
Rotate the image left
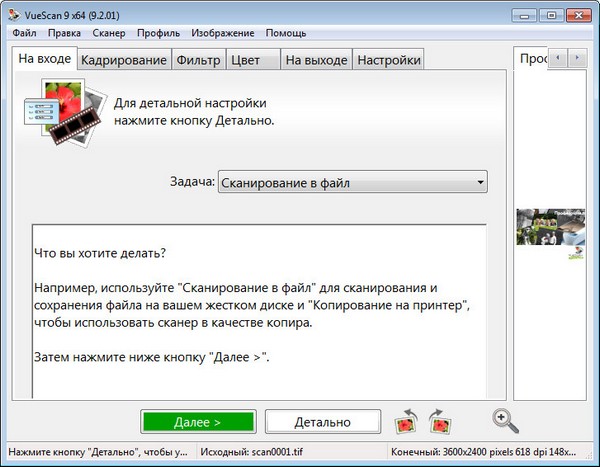[x=406, y=422]
